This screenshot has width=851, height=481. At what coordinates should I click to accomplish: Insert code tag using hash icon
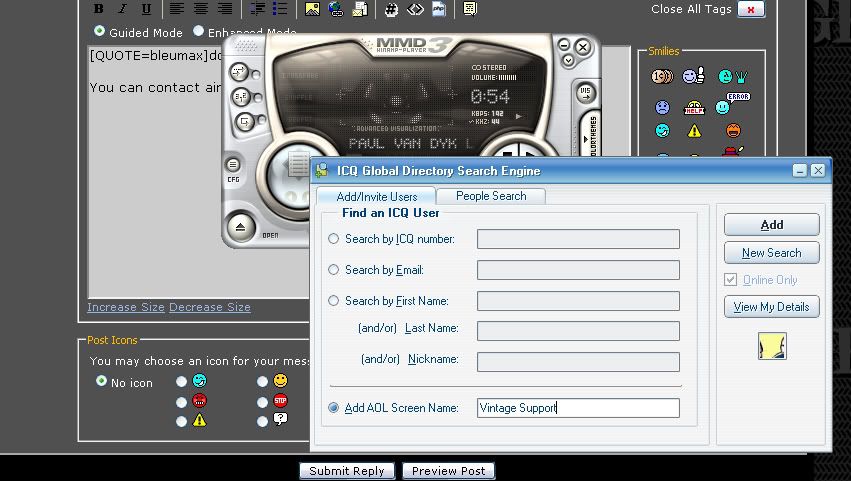tap(391, 9)
